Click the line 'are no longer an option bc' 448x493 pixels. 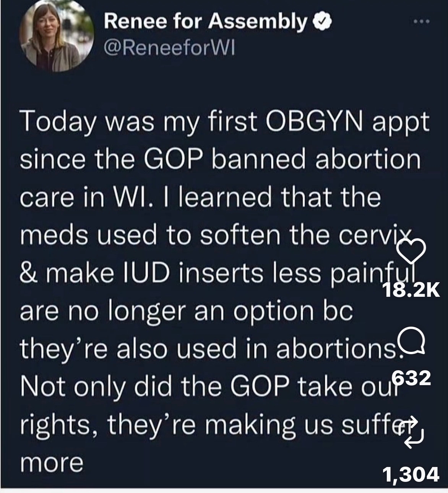[x=185, y=311]
